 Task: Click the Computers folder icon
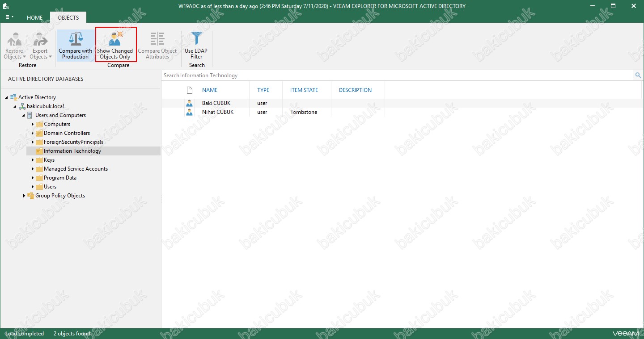click(39, 124)
